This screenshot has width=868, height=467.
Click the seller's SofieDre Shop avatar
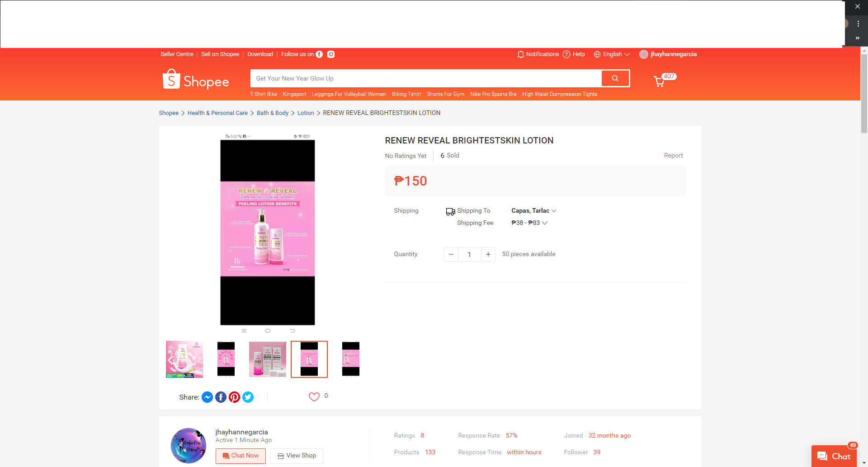[x=189, y=445]
